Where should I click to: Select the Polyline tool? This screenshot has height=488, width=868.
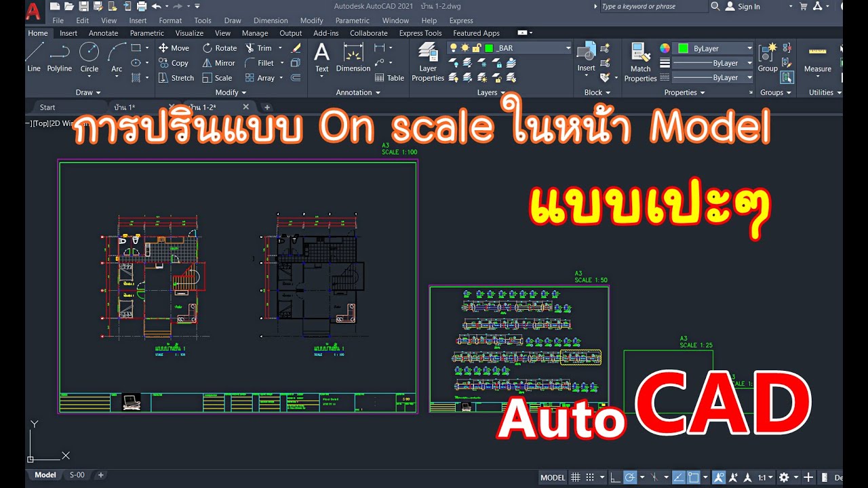pos(60,57)
